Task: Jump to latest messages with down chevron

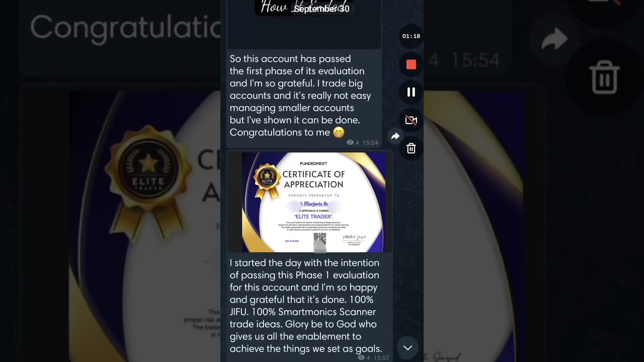Action: (408, 348)
